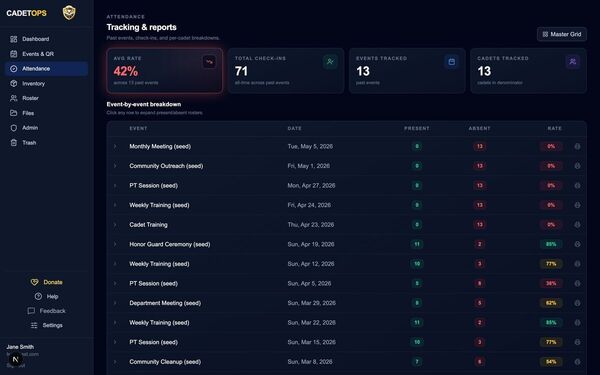
Task: Open the Files section
Action: (46, 113)
